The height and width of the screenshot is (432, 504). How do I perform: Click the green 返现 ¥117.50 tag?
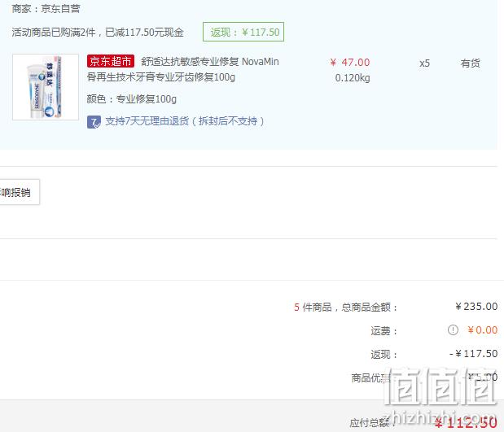coord(243,32)
